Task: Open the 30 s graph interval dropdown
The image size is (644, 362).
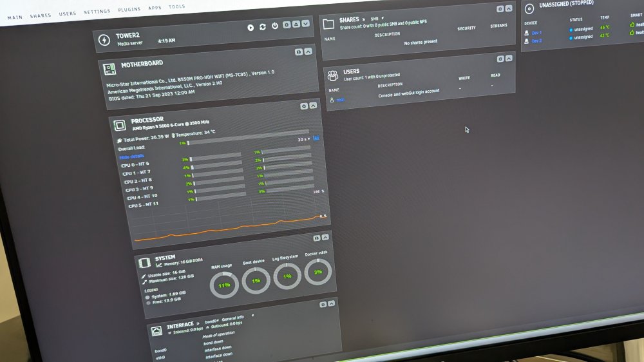Action: pyautogui.click(x=303, y=139)
